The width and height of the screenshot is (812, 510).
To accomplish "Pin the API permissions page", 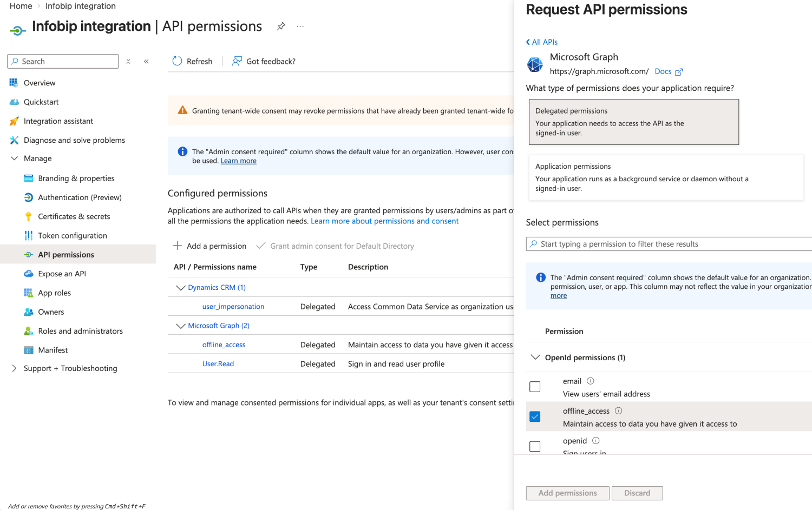I will point(281,26).
